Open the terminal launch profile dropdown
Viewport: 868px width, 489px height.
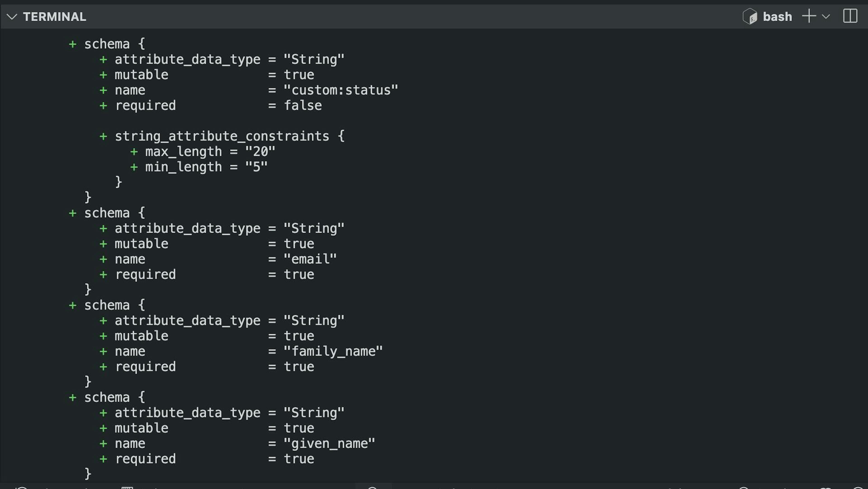[826, 17]
